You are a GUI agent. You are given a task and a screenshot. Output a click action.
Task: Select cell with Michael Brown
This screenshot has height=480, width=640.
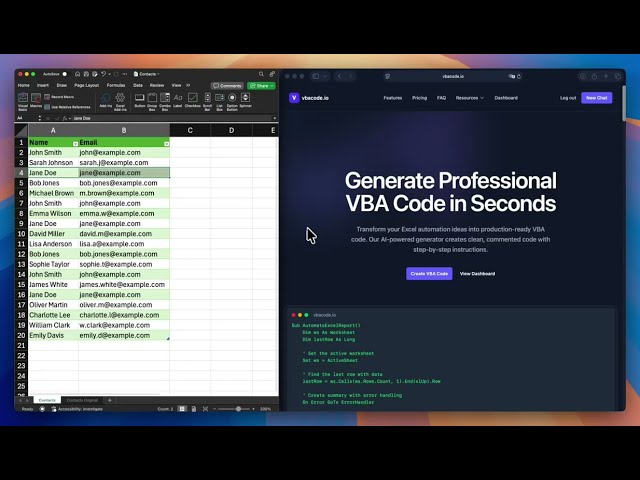click(x=53, y=193)
